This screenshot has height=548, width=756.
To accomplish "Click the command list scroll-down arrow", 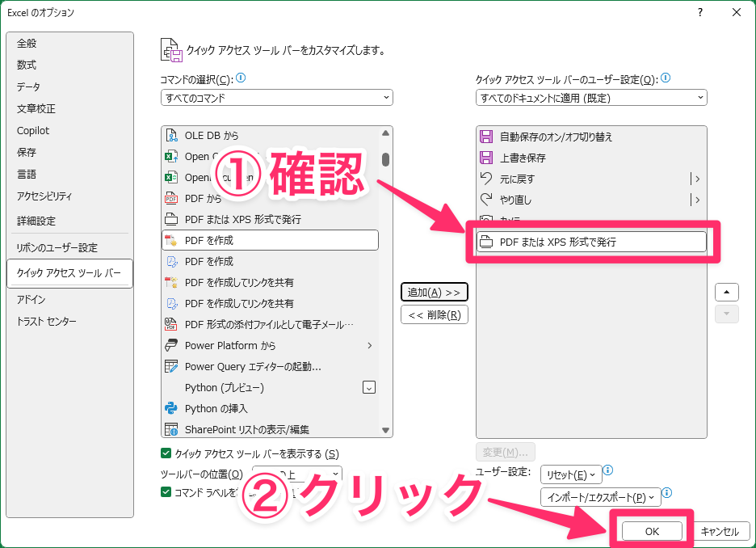I will pos(386,431).
